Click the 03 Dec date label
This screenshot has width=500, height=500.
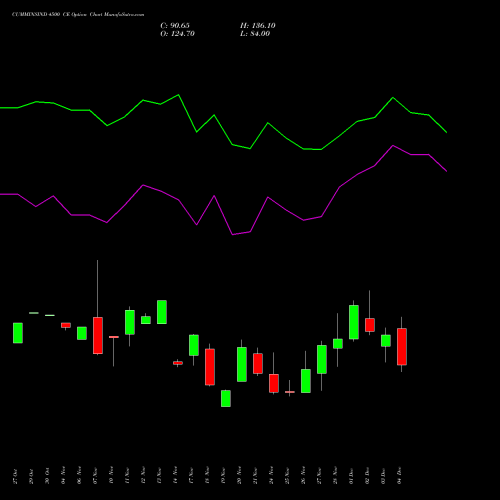pyautogui.click(x=383, y=476)
